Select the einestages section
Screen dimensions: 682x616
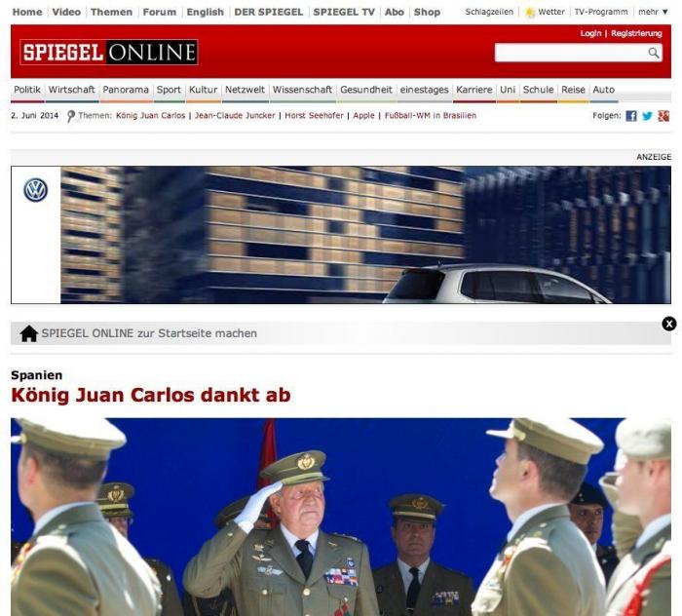pyautogui.click(x=424, y=90)
